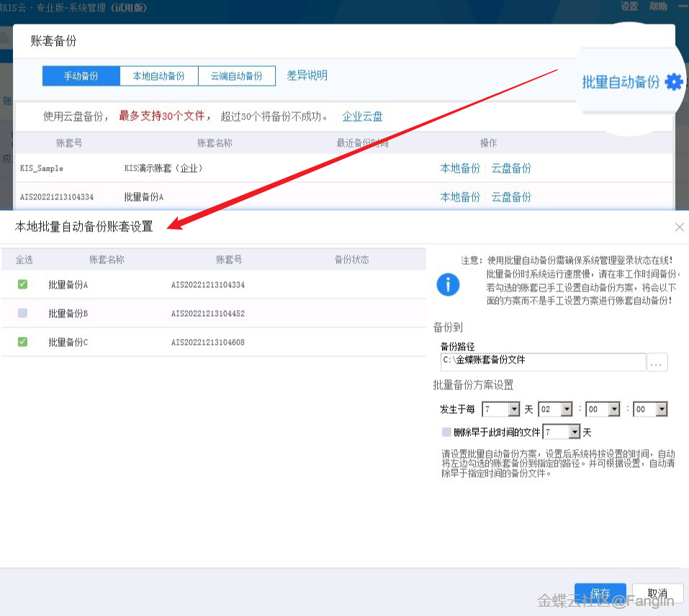Open the backup seconds dropdown
This screenshot has height=616, width=689.
661,409
